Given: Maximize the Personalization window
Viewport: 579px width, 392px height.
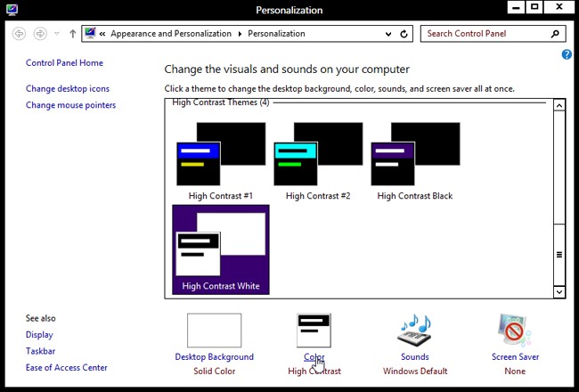Looking at the screenshot, I should [x=534, y=7].
